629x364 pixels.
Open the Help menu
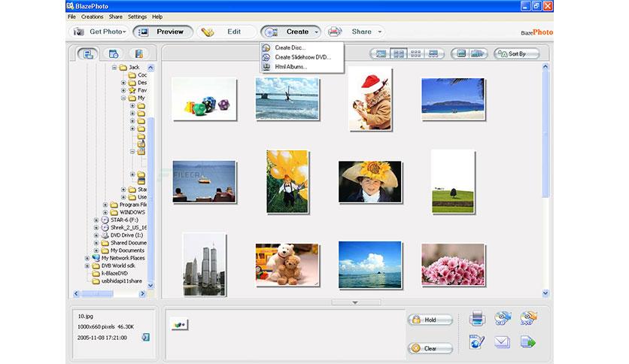pyautogui.click(x=157, y=17)
